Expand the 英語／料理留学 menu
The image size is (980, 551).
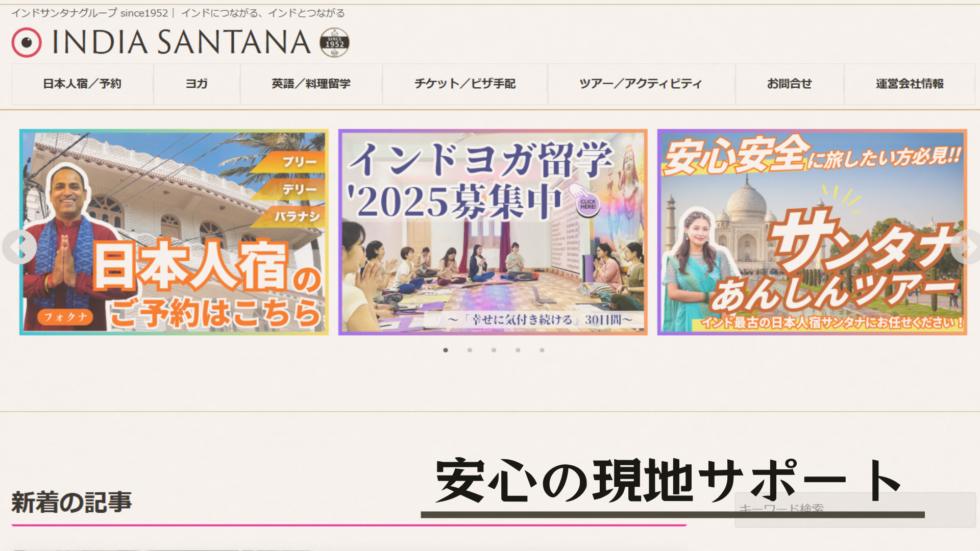[x=311, y=84]
